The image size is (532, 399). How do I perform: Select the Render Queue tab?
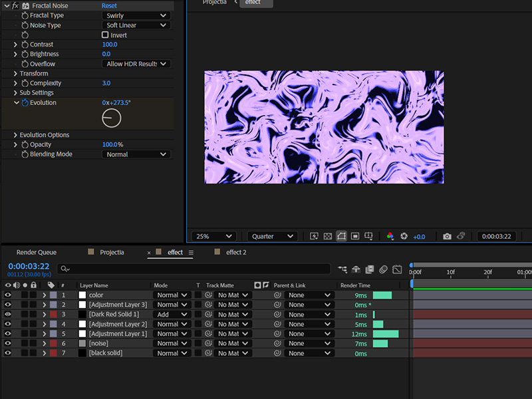click(37, 252)
